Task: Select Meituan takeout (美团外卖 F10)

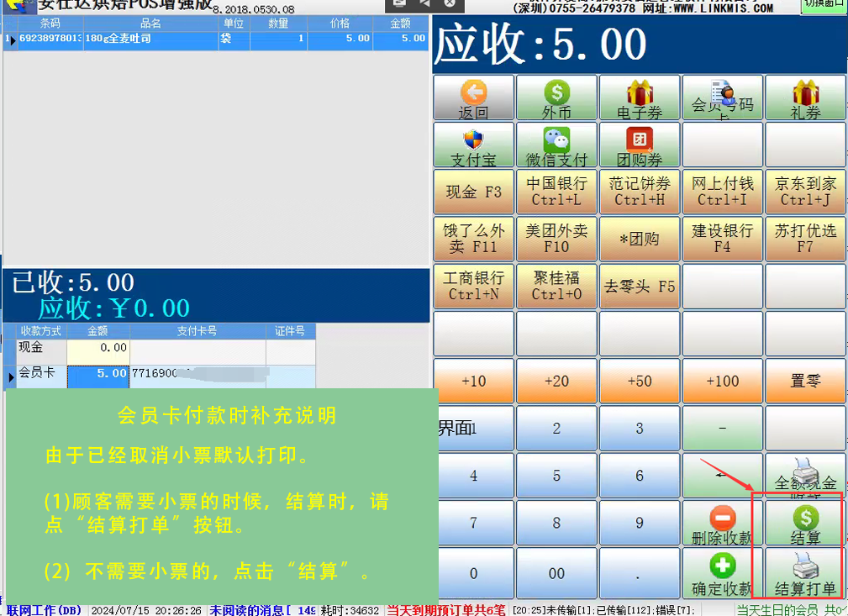Action: 556,239
